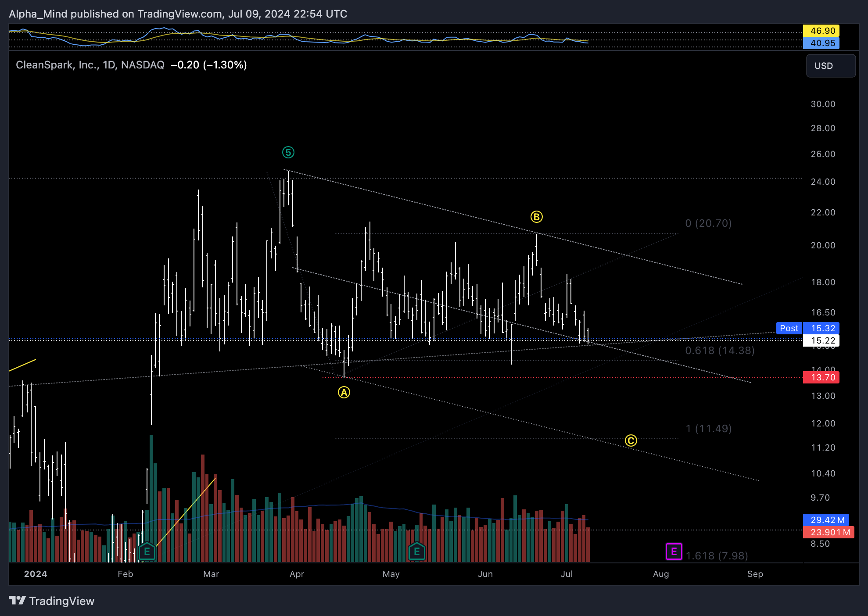Click the 29.42 M volume average tag
The height and width of the screenshot is (616, 868).
pos(826,520)
